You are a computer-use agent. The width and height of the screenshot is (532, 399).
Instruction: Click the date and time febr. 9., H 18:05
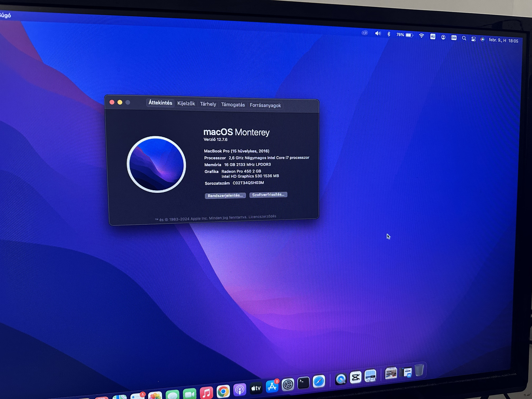[x=504, y=40]
